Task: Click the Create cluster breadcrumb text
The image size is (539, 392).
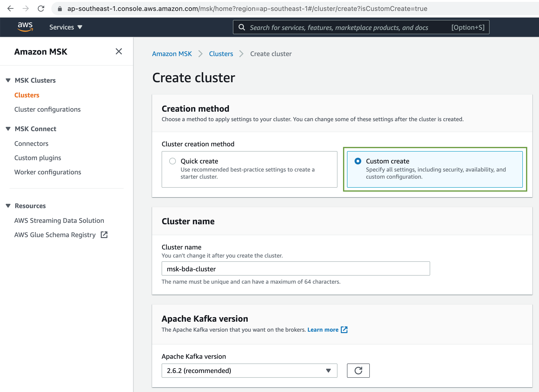Action: click(x=271, y=54)
